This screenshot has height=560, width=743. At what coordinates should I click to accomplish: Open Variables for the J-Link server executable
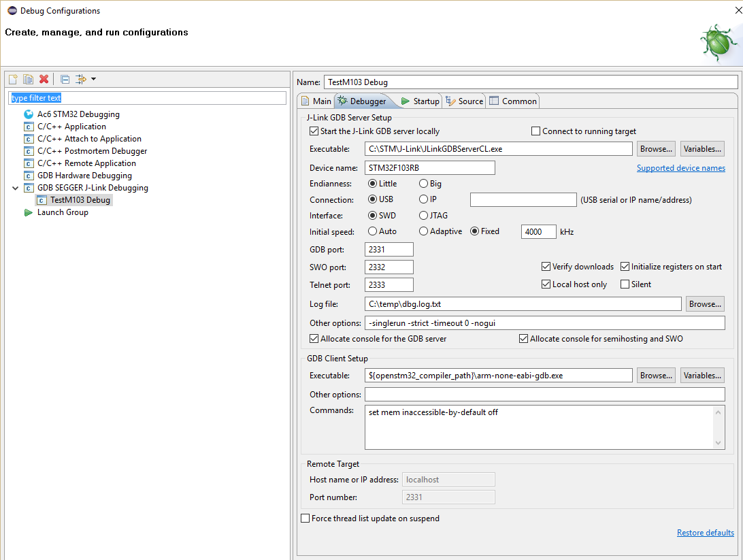(702, 149)
